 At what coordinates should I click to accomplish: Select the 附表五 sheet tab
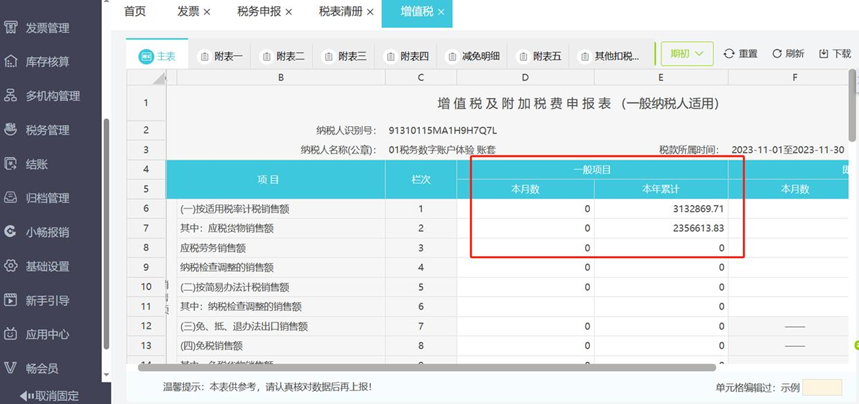(539, 56)
